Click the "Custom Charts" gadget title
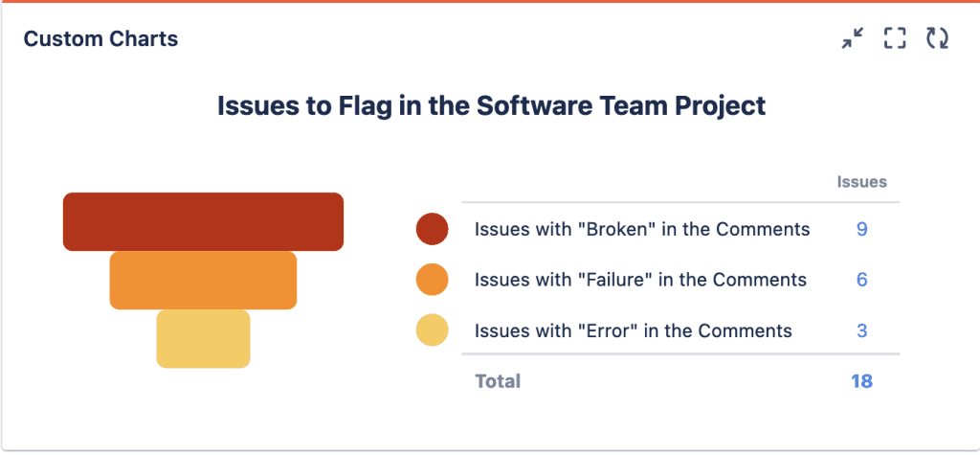 tap(100, 39)
